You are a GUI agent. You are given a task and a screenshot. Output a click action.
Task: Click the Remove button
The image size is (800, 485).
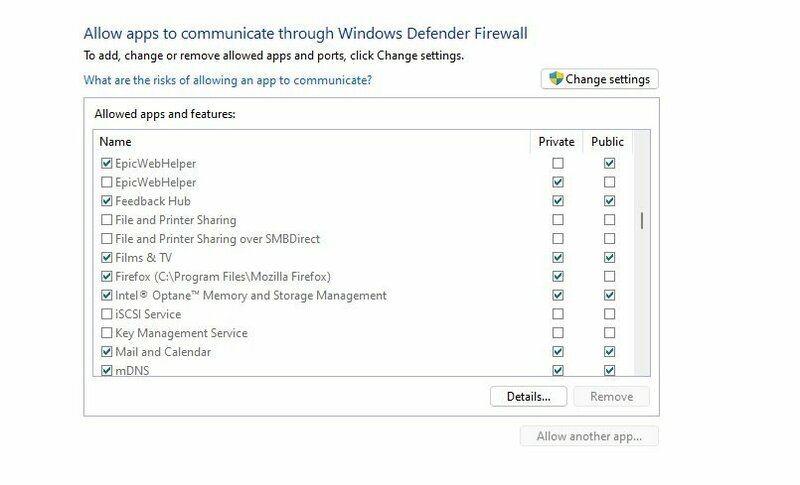point(611,396)
